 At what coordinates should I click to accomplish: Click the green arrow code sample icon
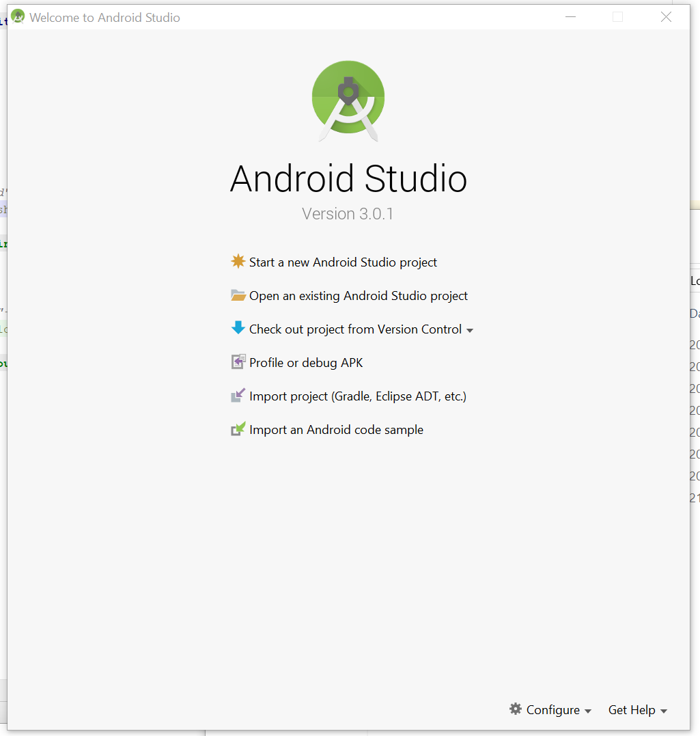[238, 428]
